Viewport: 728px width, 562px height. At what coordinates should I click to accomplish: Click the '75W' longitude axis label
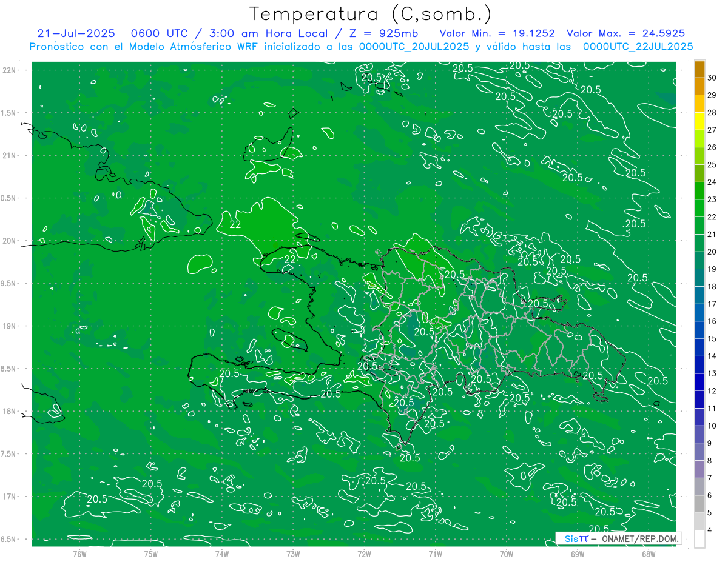click(x=151, y=554)
